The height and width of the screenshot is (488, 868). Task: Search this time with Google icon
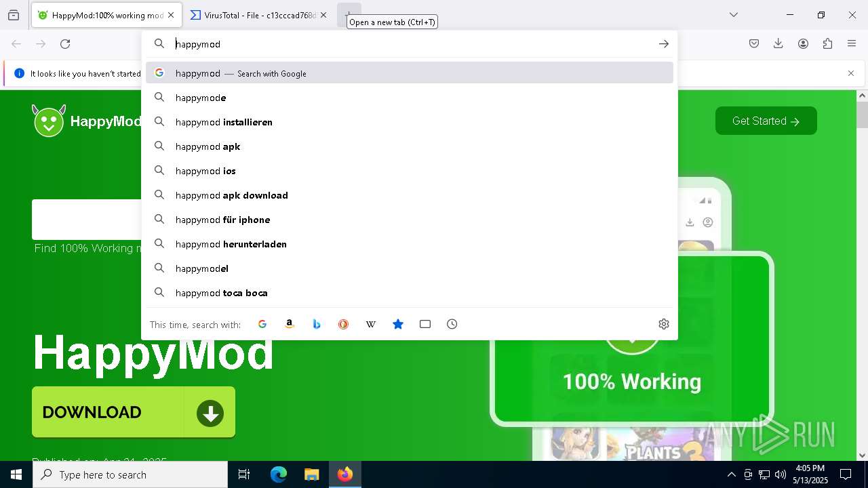click(x=262, y=324)
